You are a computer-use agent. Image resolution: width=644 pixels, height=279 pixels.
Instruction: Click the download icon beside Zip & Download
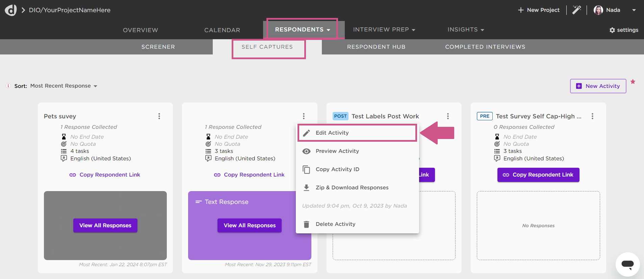click(x=306, y=188)
